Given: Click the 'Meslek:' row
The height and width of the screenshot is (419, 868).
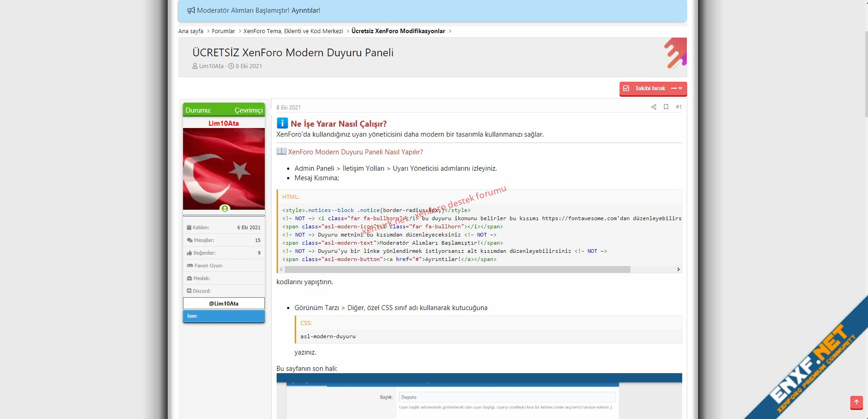Looking at the screenshot, I should (x=224, y=278).
